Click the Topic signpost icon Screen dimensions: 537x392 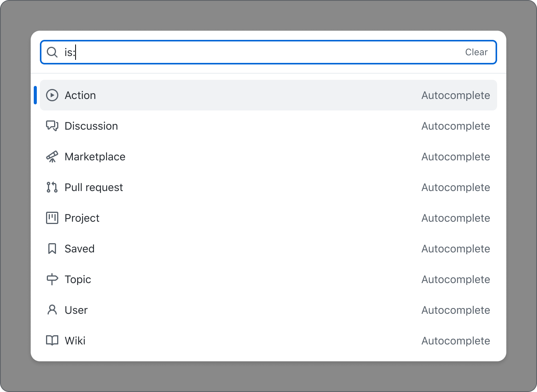[52, 279]
